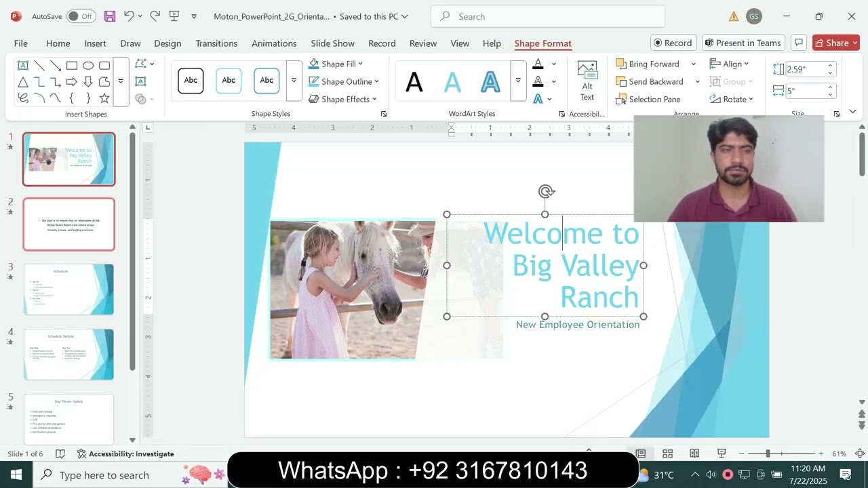
Task: Pick the Arrow line shape
Action: [x=56, y=66]
